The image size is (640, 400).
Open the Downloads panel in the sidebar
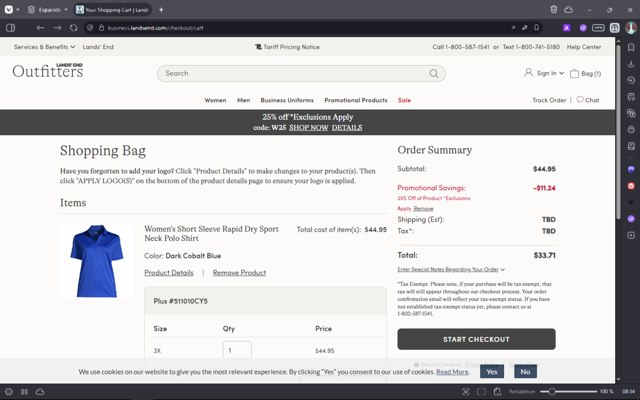631,64
